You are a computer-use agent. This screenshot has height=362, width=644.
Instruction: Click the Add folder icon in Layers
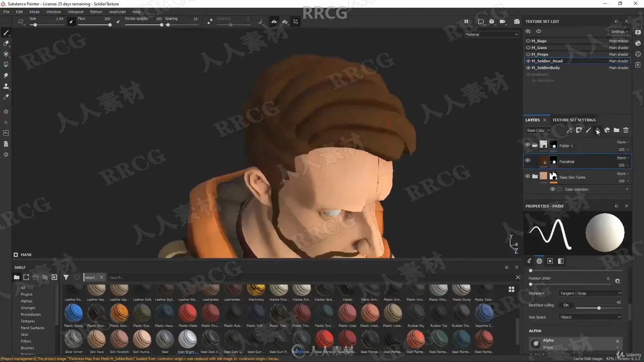[x=616, y=130]
